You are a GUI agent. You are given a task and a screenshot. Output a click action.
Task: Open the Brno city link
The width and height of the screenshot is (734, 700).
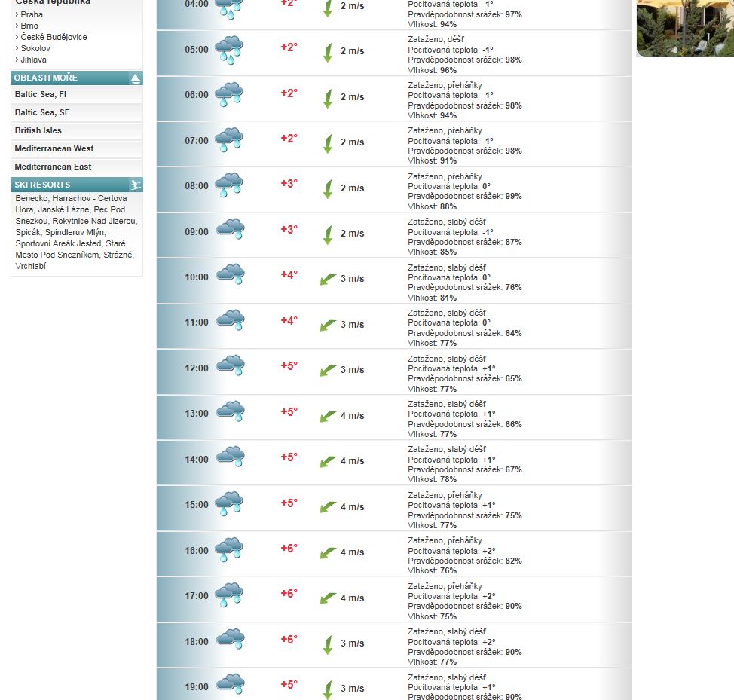click(29, 26)
